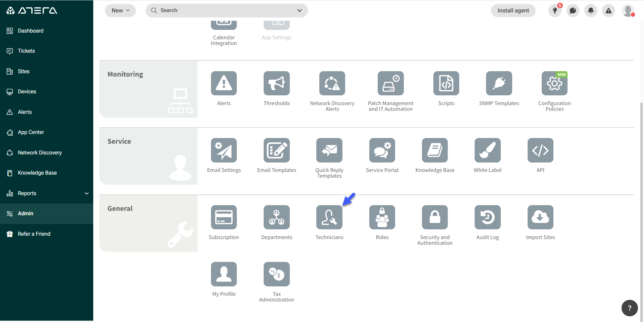Open Patch Management and IT Automation
Viewport: 644px width, 322px height.
pyautogui.click(x=390, y=83)
